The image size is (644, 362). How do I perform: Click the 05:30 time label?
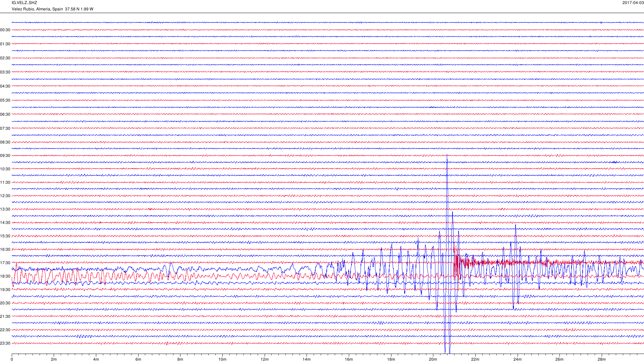(5, 100)
